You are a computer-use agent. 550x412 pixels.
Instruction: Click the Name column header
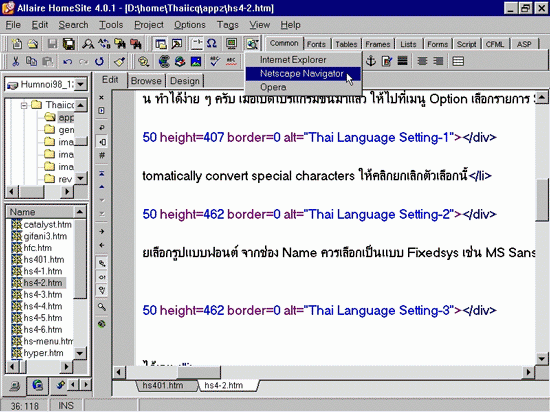(x=40, y=212)
